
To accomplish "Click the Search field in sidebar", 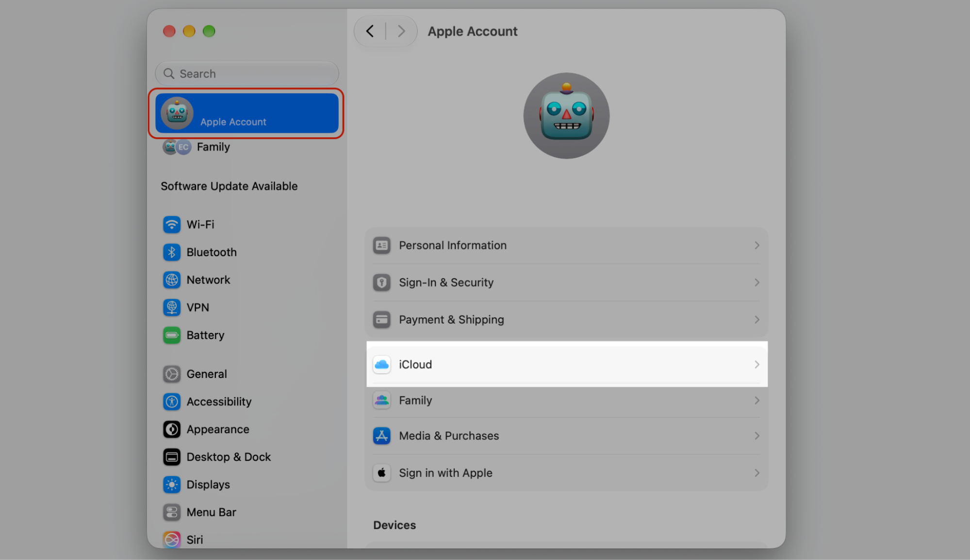I will coord(247,74).
